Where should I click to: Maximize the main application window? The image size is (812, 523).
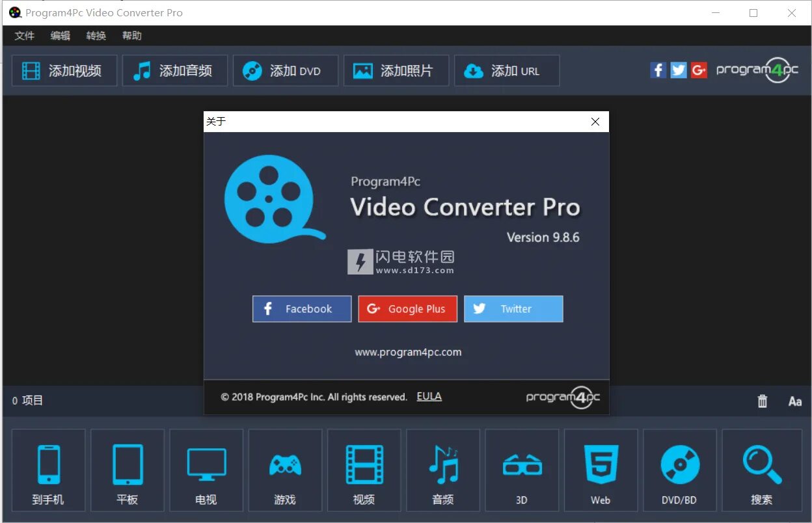[x=753, y=13]
